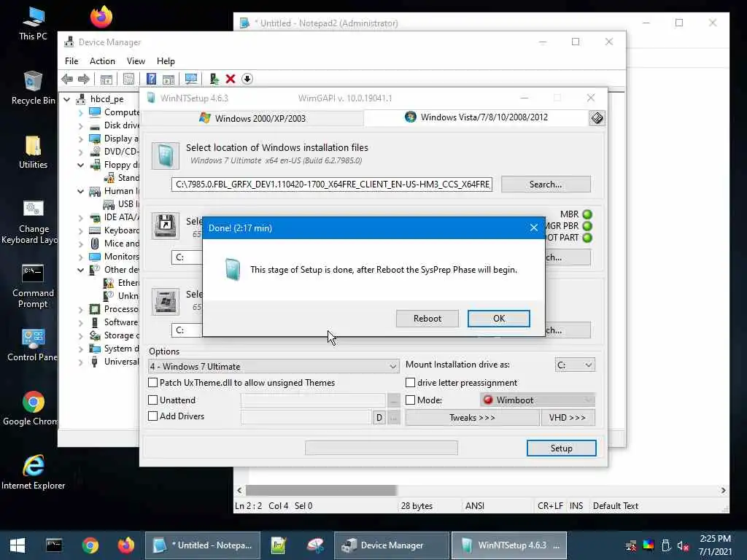Screen dimensions: 747x560
Task: Expand the Monitors node
Action: point(80,257)
